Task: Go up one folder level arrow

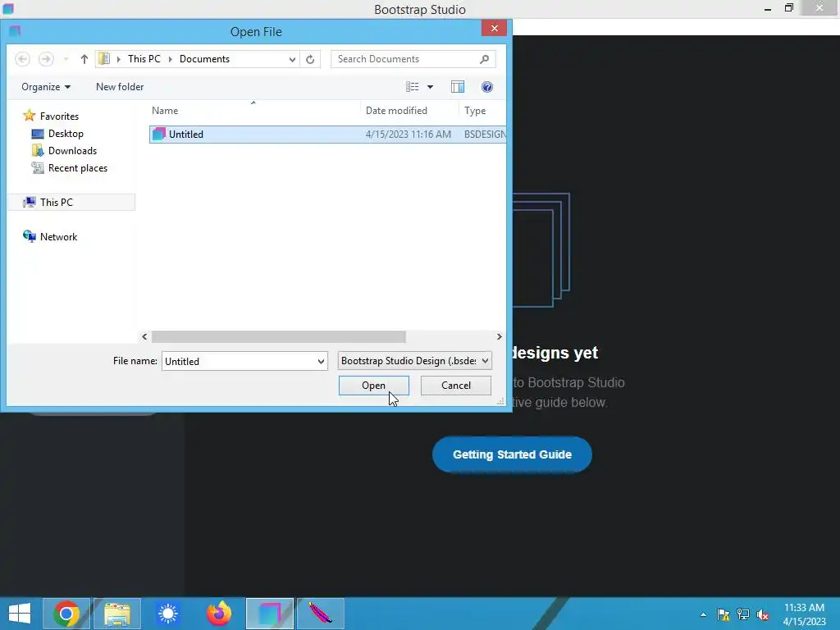Action: 84,59
